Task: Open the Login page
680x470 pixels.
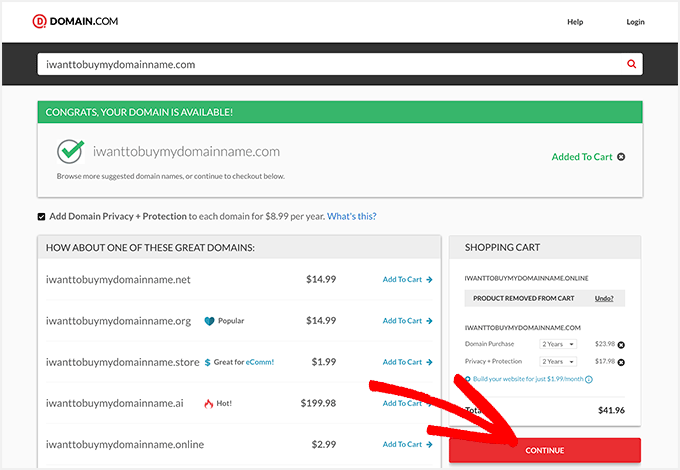Action: click(x=635, y=22)
